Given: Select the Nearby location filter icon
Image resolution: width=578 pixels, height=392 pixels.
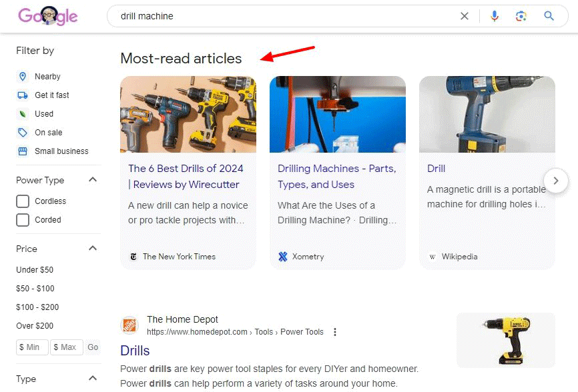Looking at the screenshot, I should click(23, 76).
